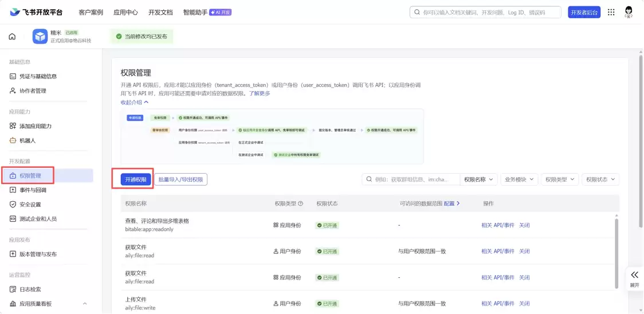
Task: Open the 权限状态 filter dropdown
Action: click(x=600, y=179)
